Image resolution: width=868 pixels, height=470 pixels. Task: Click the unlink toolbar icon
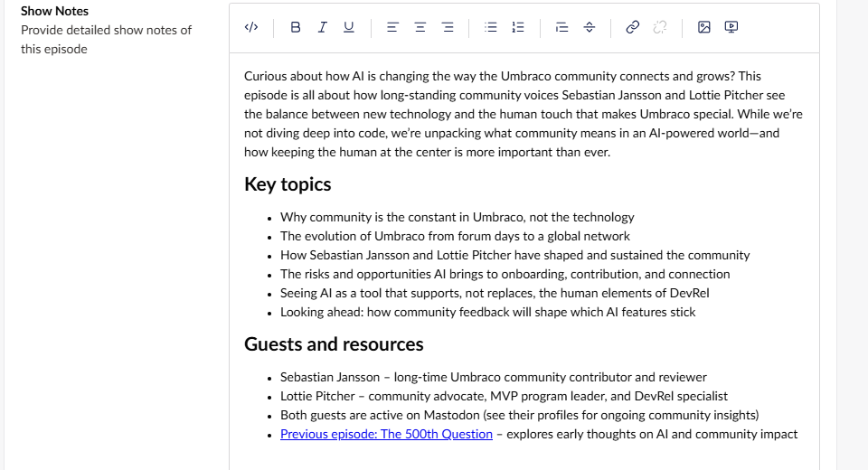[x=660, y=27]
